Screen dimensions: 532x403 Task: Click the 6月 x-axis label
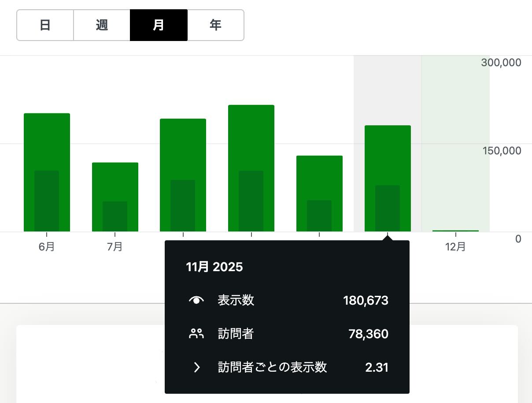point(47,247)
